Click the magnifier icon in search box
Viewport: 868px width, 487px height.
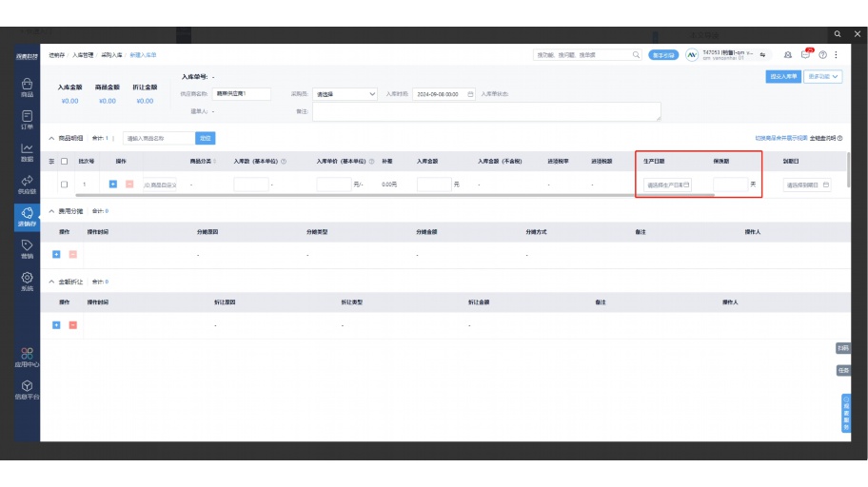[636, 55]
